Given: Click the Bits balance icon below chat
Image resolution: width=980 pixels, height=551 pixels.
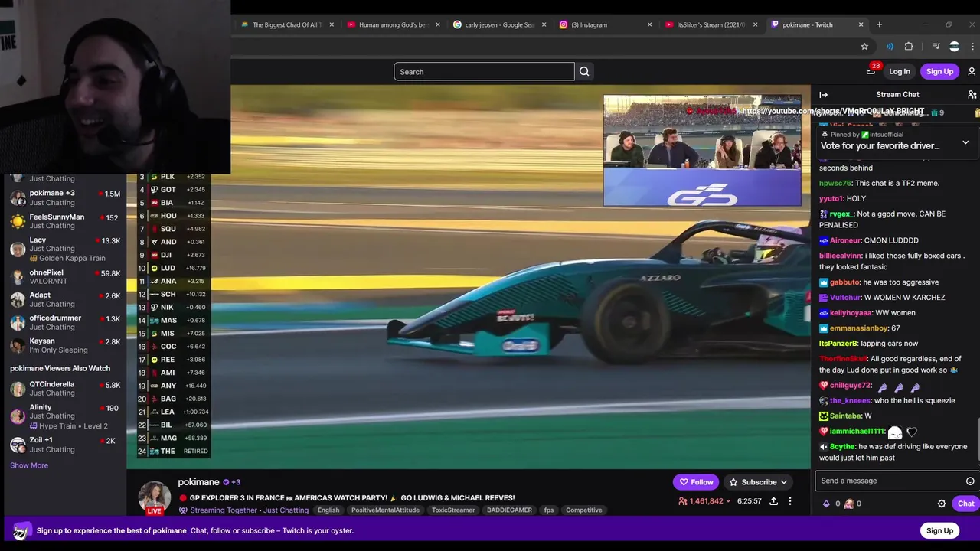Looking at the screenshot, I should [x=826, y=504].
